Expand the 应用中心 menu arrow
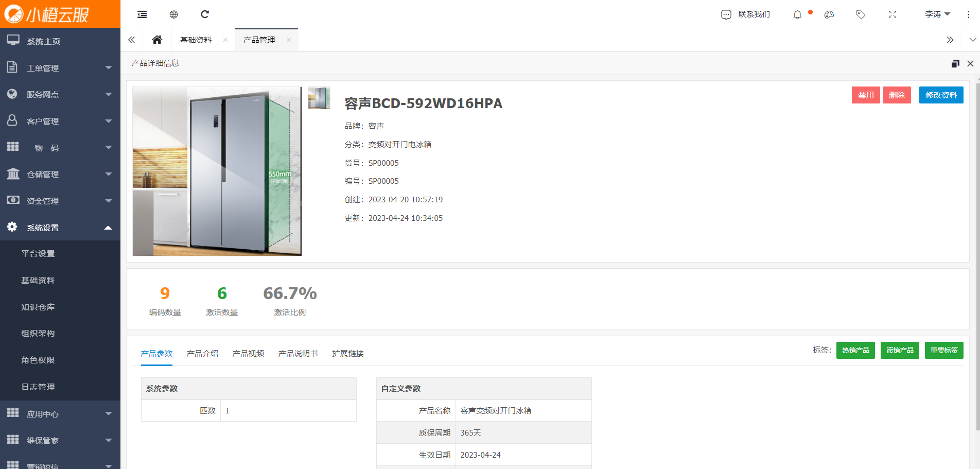The image size is (980, 469). tap(108, 413)
